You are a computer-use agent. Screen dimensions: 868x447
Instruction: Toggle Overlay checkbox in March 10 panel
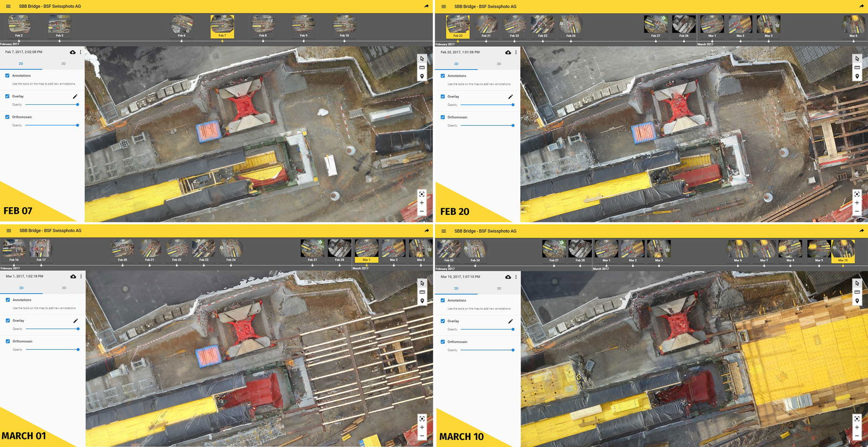coord(443,321)
